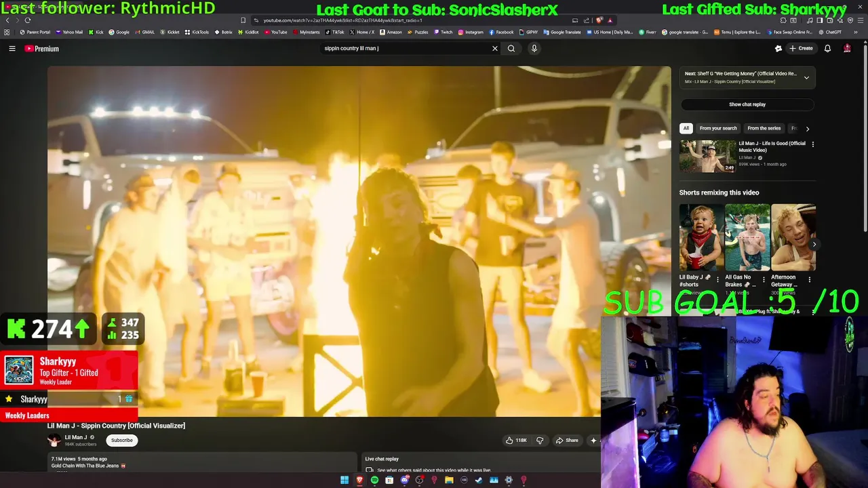Viewport: 868px width, 488px height.
Task: Open the Lil Man J channel name link
Action: [75, 437]
